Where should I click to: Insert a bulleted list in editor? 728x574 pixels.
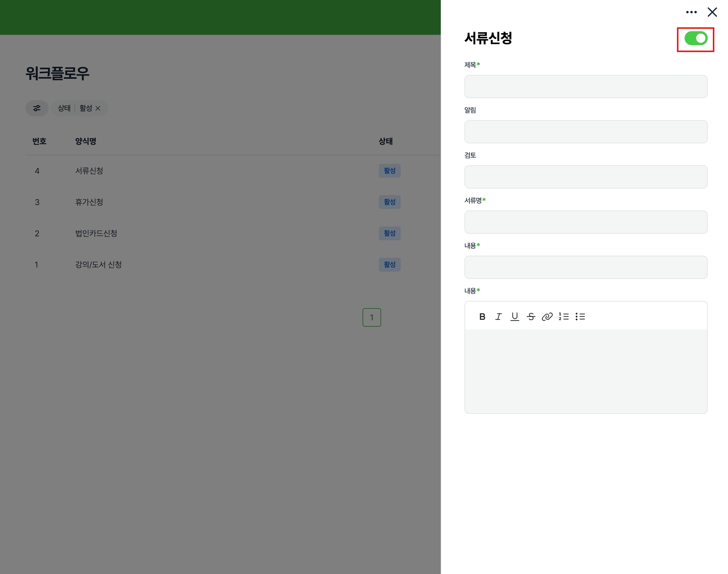click(x=580, y=317)
